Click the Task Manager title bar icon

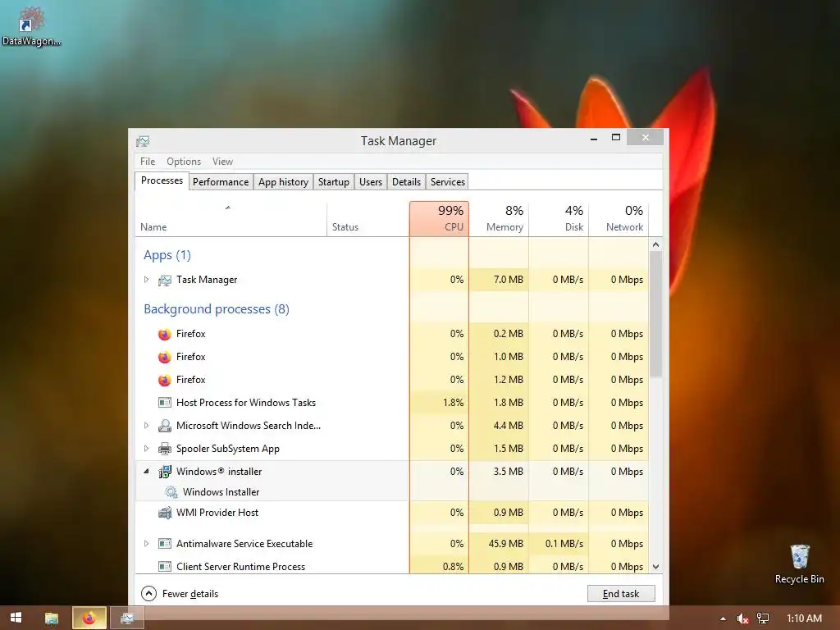click(x=143, y=141)
